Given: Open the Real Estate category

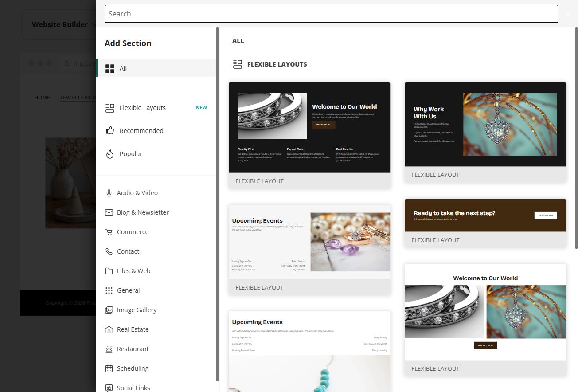Looking at the screenshot, I should coord(156,329).
